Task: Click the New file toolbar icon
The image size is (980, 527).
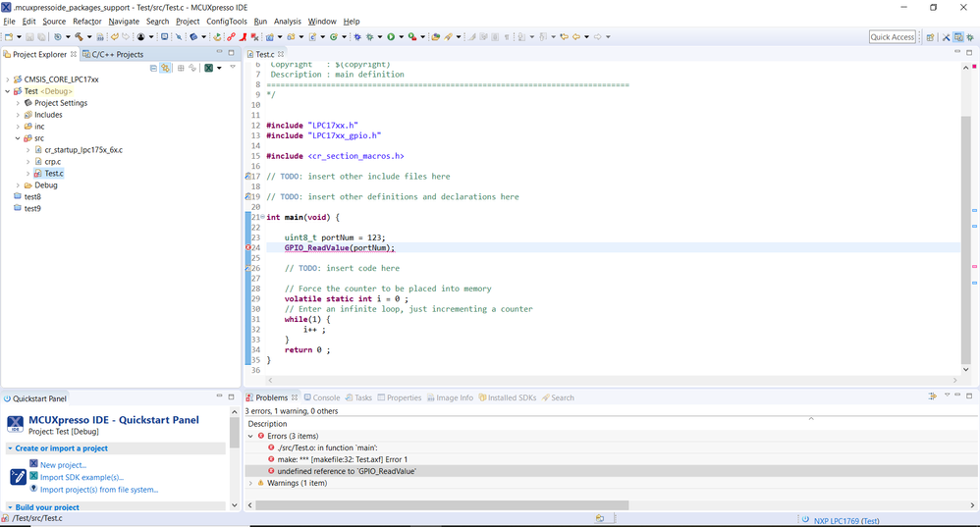Action: coord(8,37)
